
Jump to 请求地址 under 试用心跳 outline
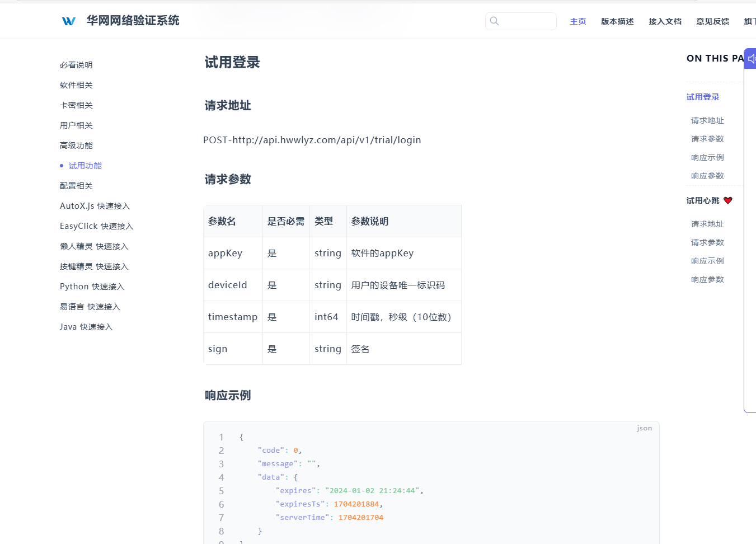(x=707, y=224)
